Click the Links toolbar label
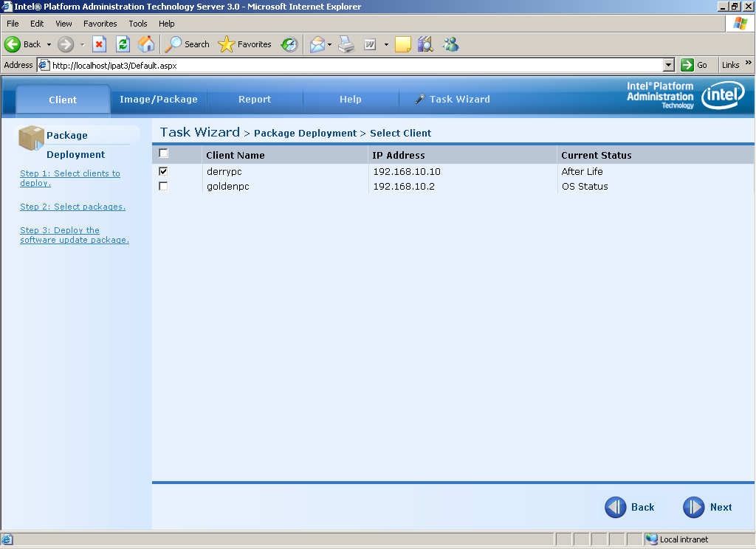 click(x=730, y=65)
